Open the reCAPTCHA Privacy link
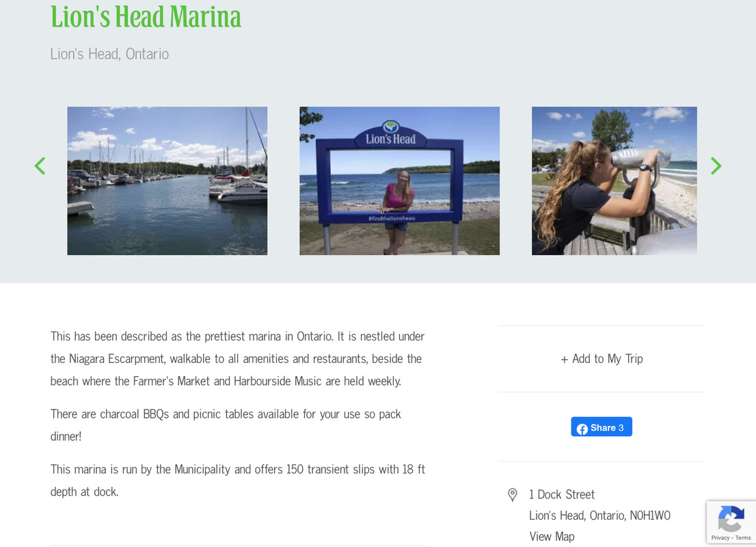 pos(720,538)
